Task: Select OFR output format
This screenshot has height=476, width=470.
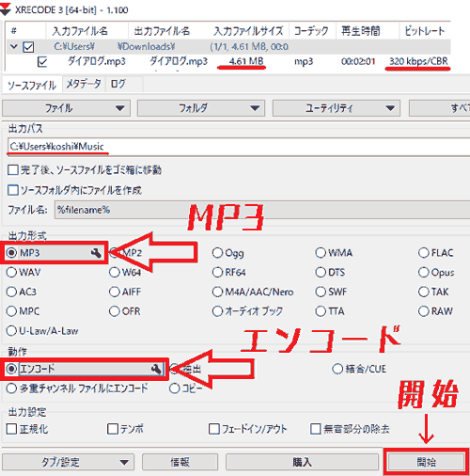Action: [x=115, y=311]
